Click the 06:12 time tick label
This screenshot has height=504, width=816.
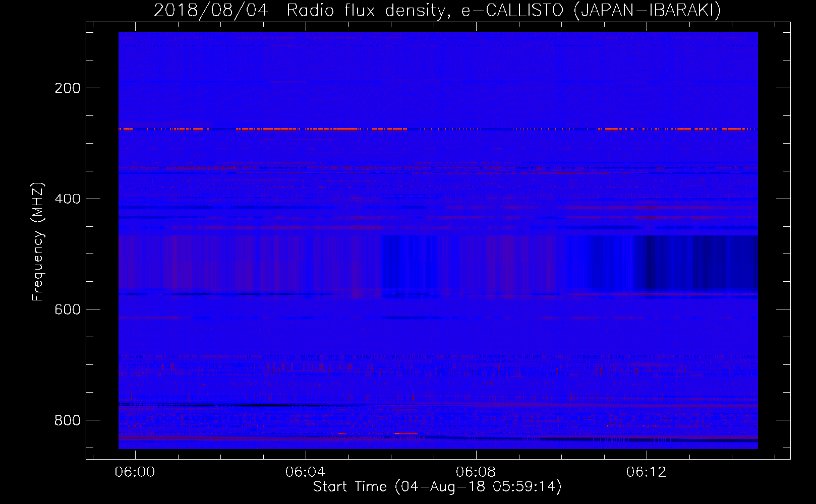pos(646,472)
